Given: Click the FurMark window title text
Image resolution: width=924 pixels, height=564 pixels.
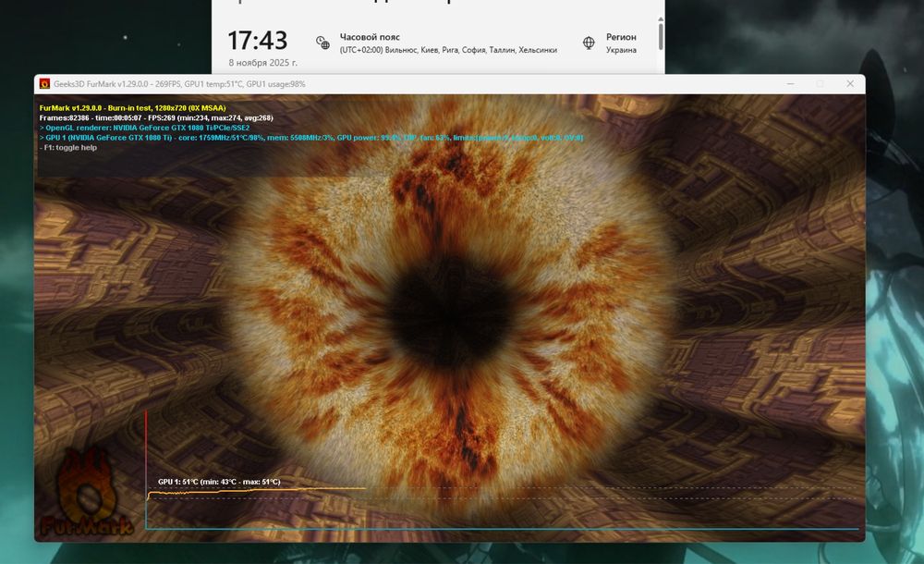Looking at the screenshot, I should coord(179,84).
